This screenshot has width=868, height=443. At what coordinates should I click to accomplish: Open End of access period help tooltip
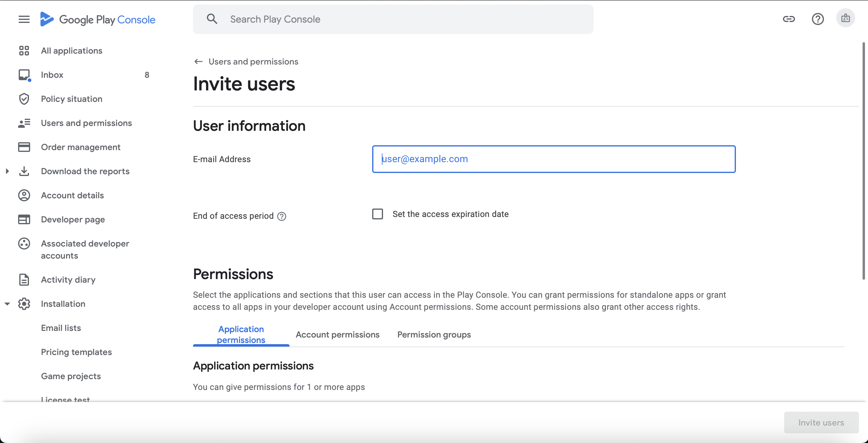pyautogui.click(x=282, y=216)
